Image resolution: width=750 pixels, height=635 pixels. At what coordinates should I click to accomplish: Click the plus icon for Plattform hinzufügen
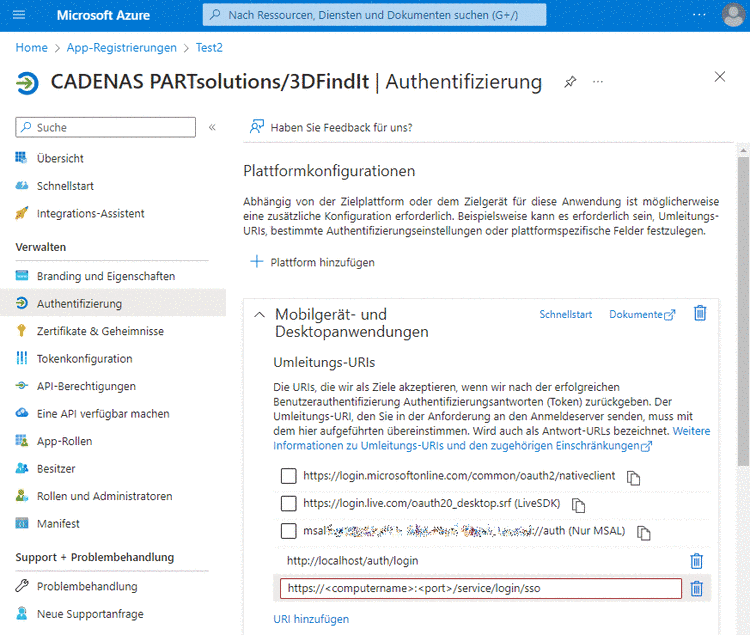pyautogui.click(x=257, y=262)
